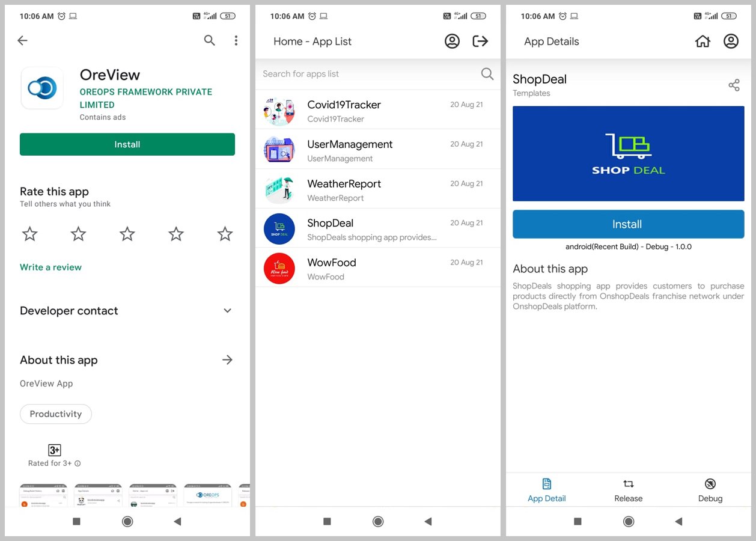Viewport: 756px width, 541px height.
Task: Rate the app three stars
Action: [127, 234]
